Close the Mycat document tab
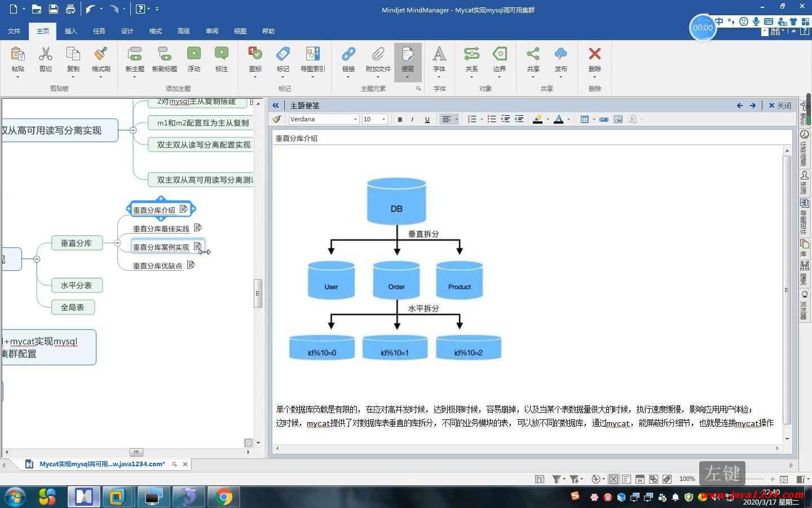812x508 pixels. coord(185,464)
